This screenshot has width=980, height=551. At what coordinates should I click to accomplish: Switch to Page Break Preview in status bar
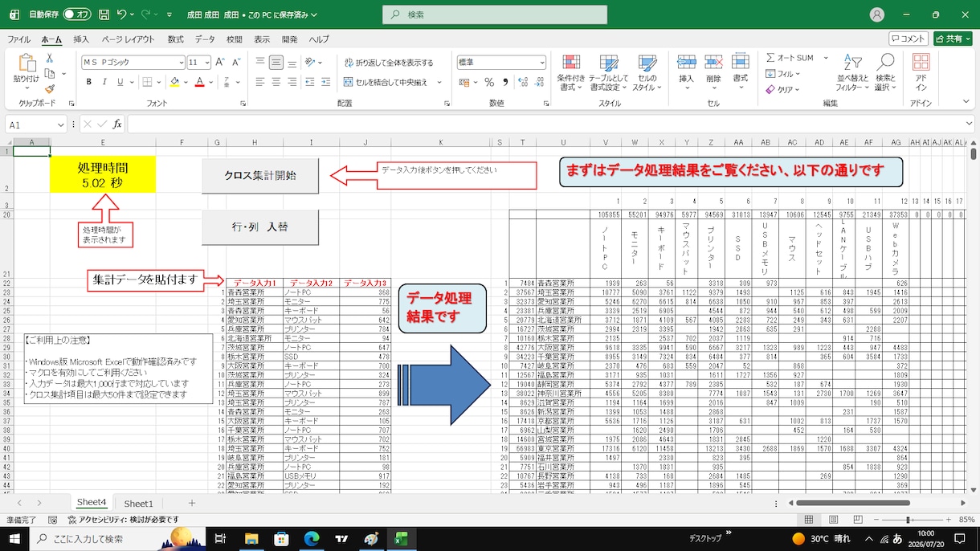[857, 520]
